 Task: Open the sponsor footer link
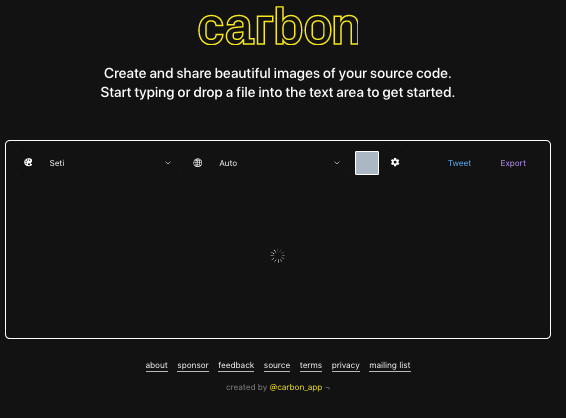(193, 365)
